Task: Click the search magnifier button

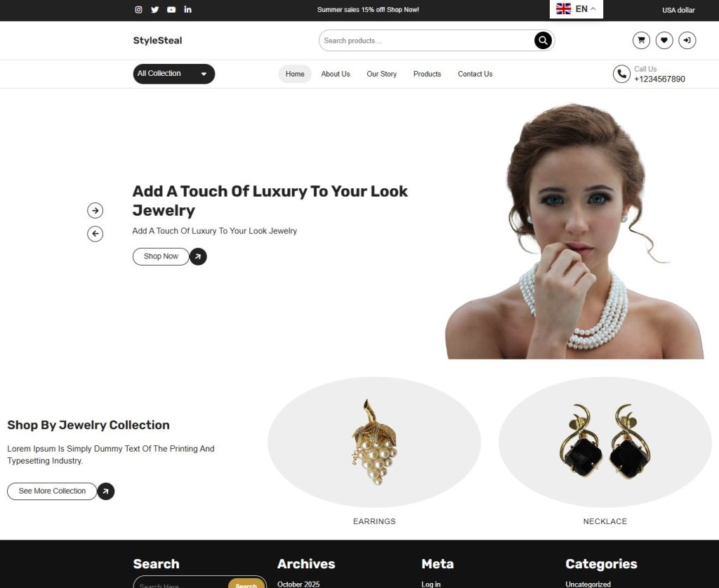Action: pyautogui.click(x=543, y=40)
